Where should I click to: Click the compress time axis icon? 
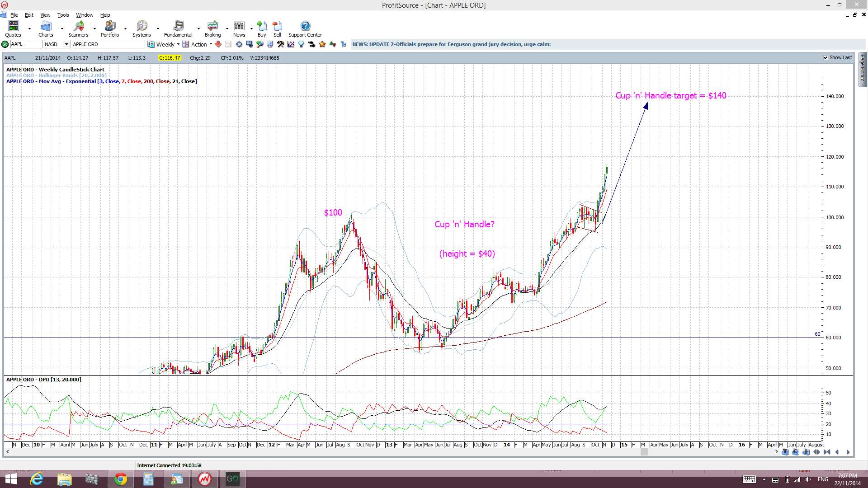click(827, 452)
